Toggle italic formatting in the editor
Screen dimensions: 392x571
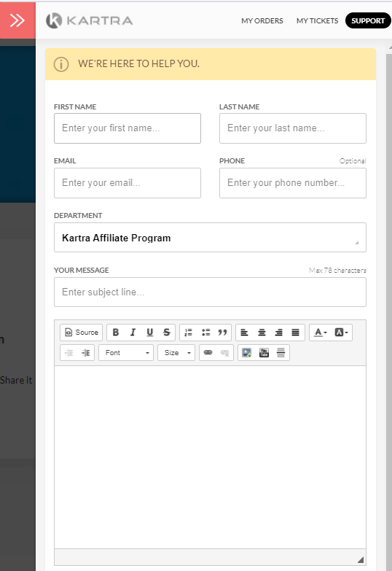pyautogui.click(x=133, y=332)
